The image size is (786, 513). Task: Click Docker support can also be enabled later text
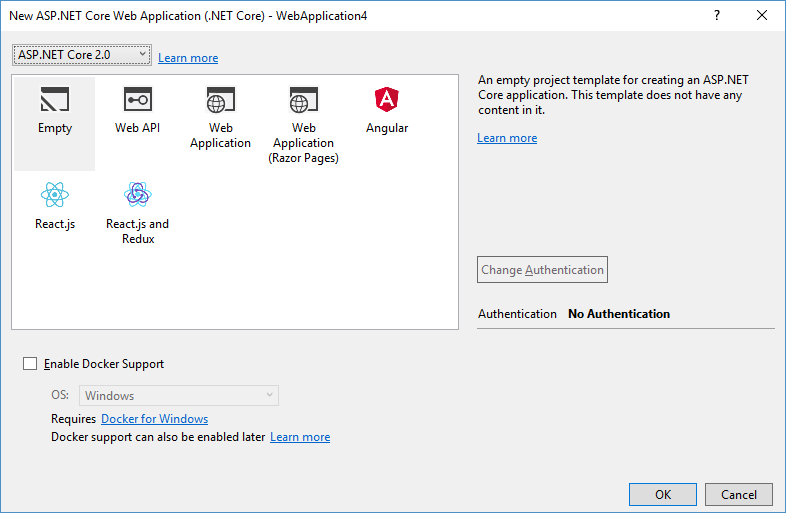tap(158, 437)
